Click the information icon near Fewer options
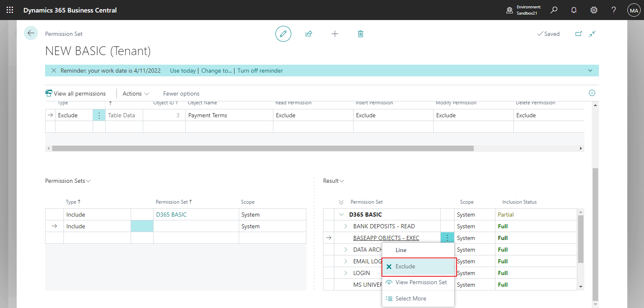 click(x=592, y=93)
